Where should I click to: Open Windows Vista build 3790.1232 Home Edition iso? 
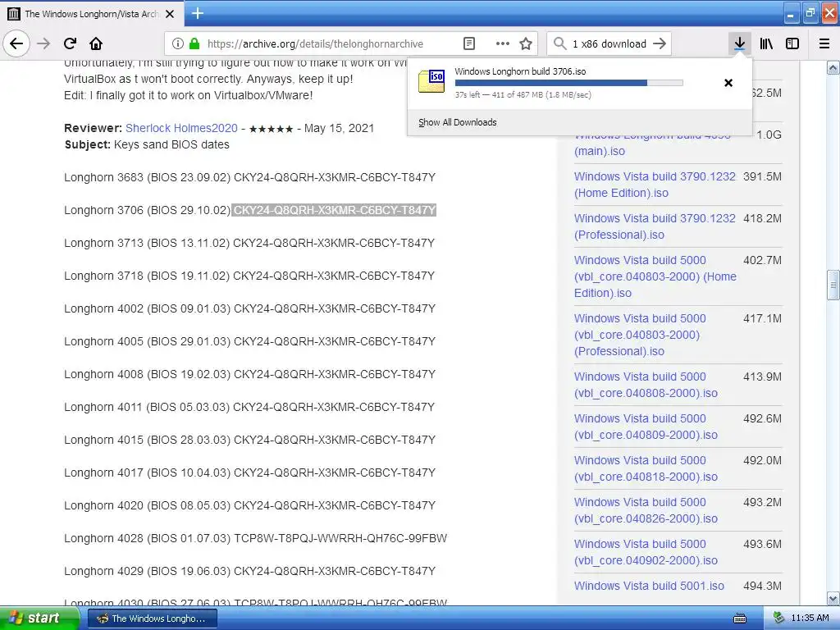click(x=655, y=185)
